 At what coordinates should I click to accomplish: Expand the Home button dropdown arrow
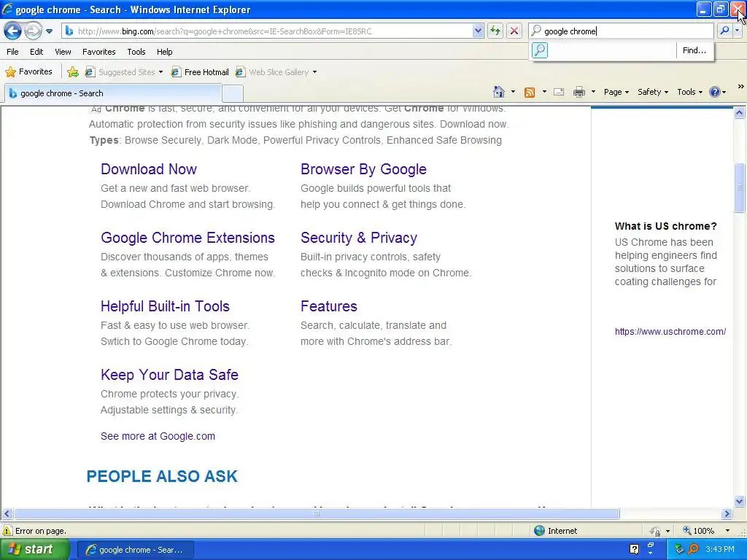point(513,92)
